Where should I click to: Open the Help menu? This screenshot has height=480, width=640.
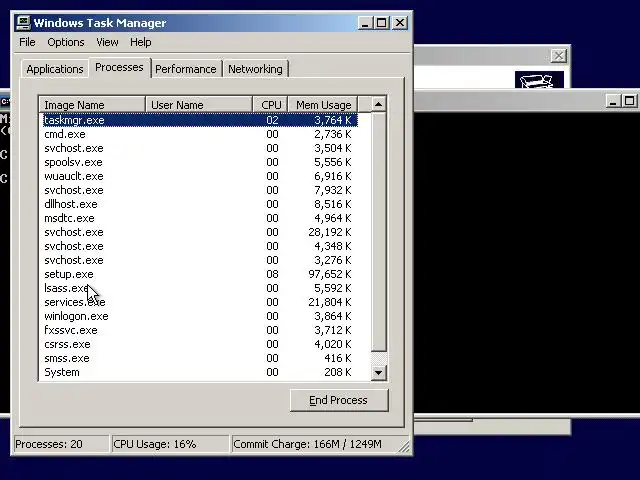[141, 42]
